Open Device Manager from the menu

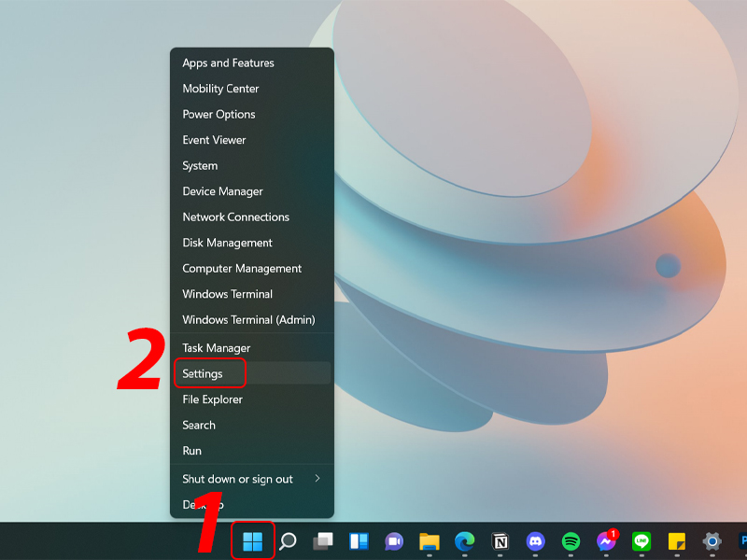[x=251, y=191]
